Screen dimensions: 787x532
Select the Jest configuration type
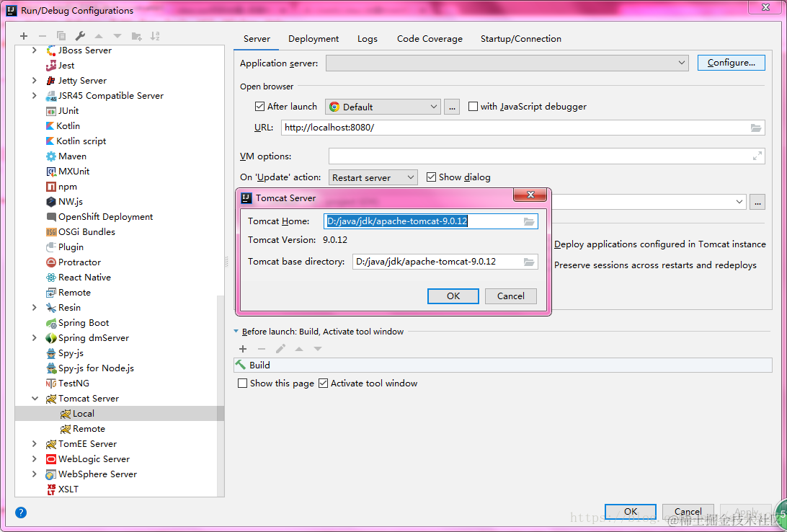pyautogui.click(x=66, y=66)
